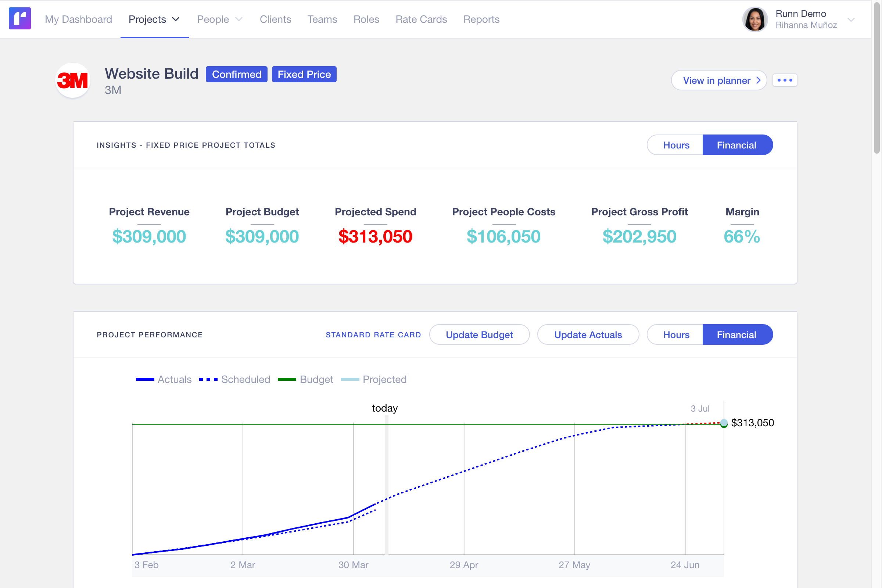Toggle the Projected legend color swatch

click(x=349, y=380)
